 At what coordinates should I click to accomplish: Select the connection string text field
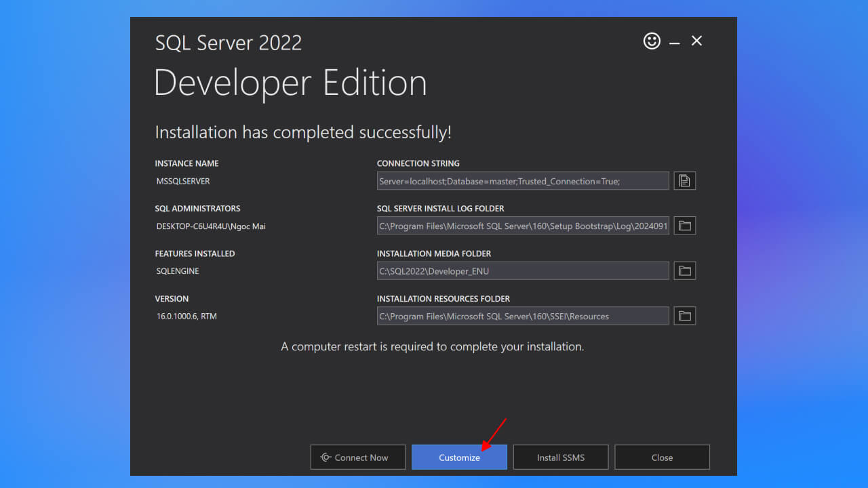point(523,181)
